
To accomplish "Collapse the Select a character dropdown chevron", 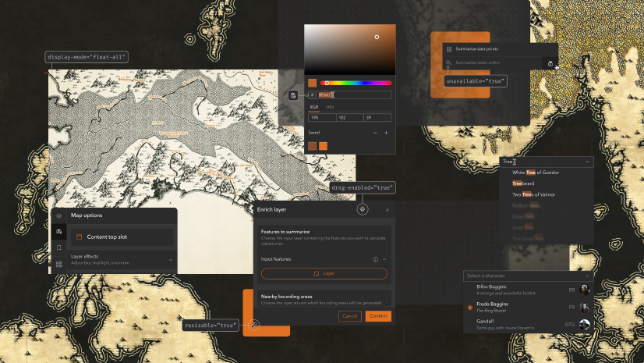I will (587, 276).
